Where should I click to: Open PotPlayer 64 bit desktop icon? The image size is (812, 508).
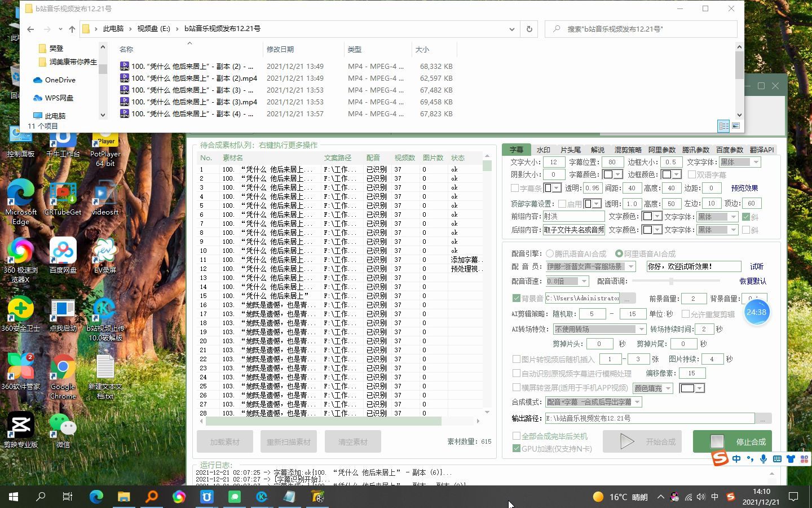105,150
